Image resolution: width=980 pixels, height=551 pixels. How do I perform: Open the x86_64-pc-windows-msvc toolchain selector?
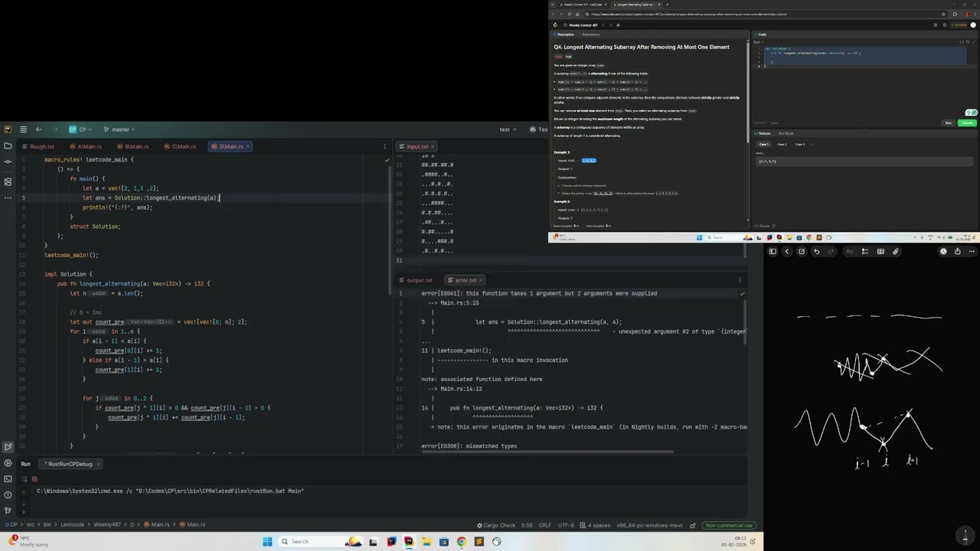[x=651, y=526]
